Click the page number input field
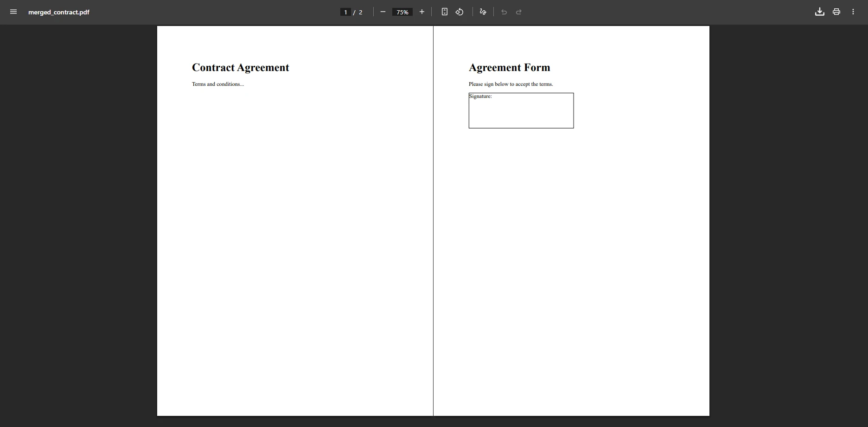The height and width of the screenshot is (427, 868). click(x=345, y=12)
